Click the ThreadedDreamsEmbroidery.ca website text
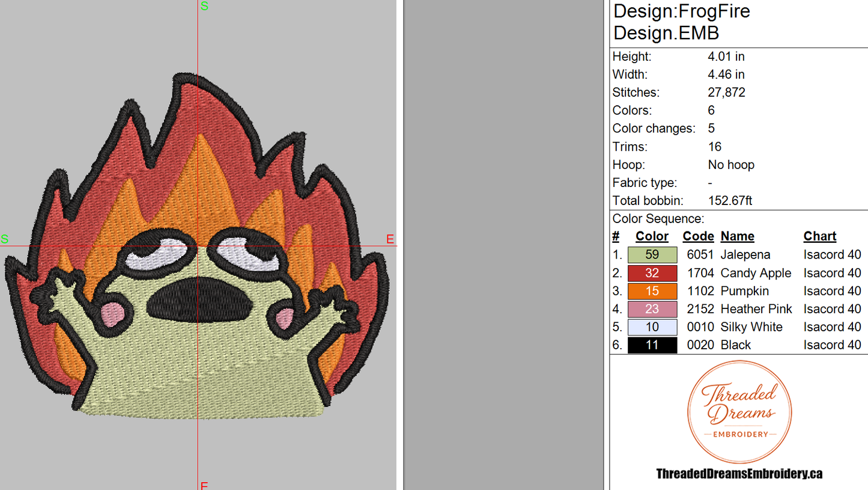The width and height of the screenshot is (868, 490). pyautogui.click(x=739, y=474)
